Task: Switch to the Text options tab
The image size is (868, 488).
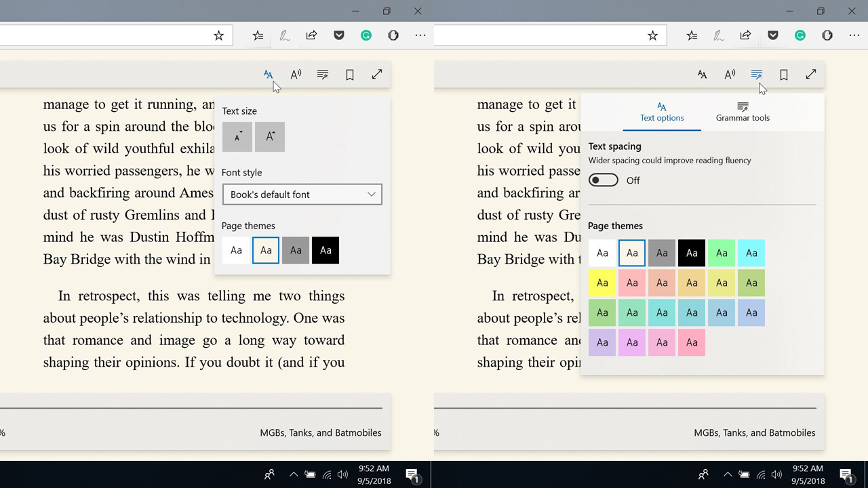Action: 662,112
